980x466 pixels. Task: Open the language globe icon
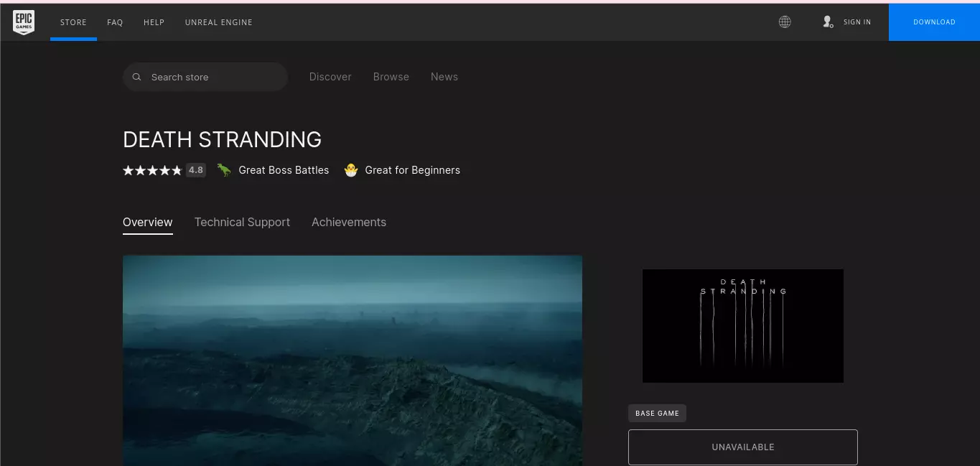[785, 22]
